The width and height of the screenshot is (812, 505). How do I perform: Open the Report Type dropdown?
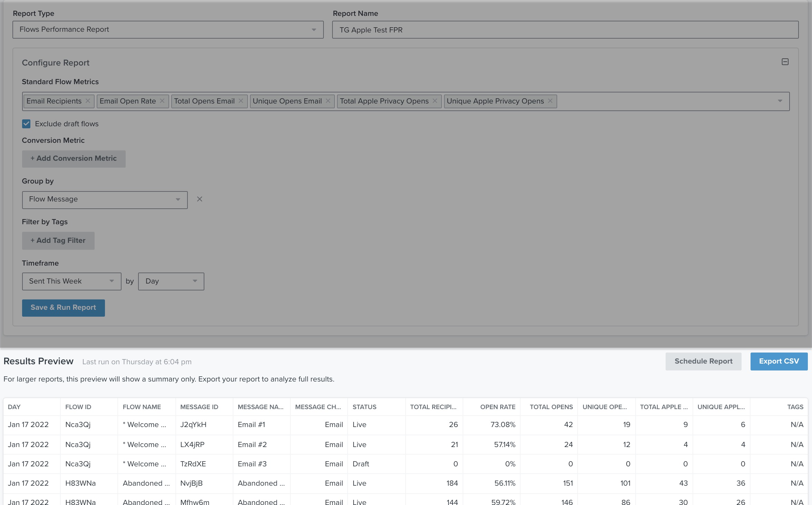pos(168,29)
